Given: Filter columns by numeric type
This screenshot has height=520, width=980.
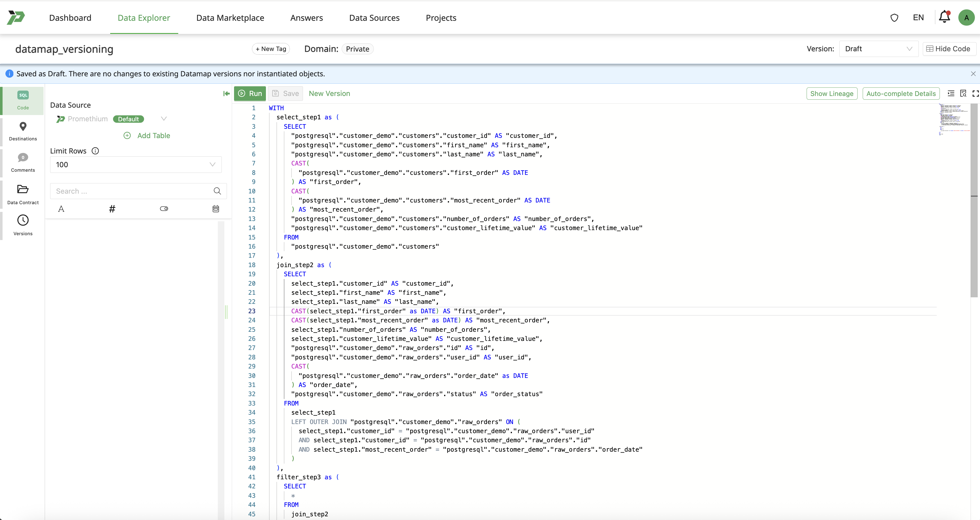Looking at the screenshot, I should coord(112,209).
